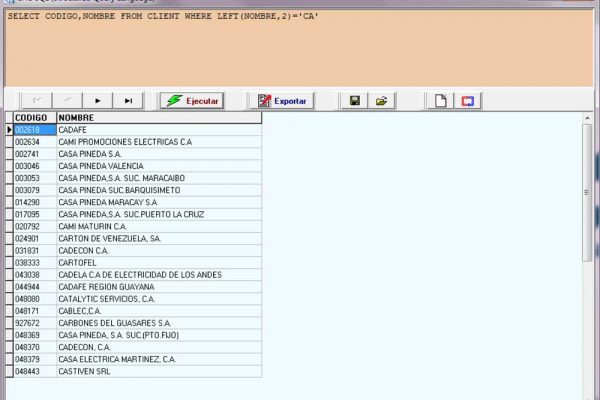Click the Exportar button
The height and width of the screenshot is (400, 600).
(282, 101)
